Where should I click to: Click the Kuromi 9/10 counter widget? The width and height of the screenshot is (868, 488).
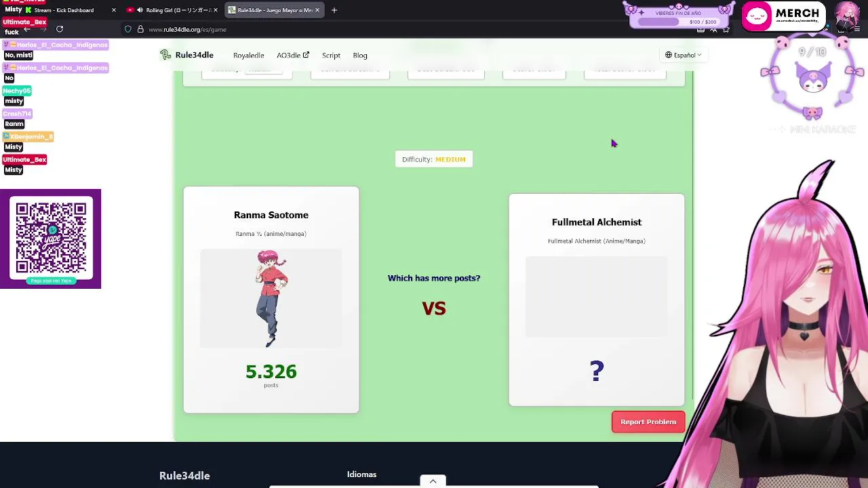[812, 78]
